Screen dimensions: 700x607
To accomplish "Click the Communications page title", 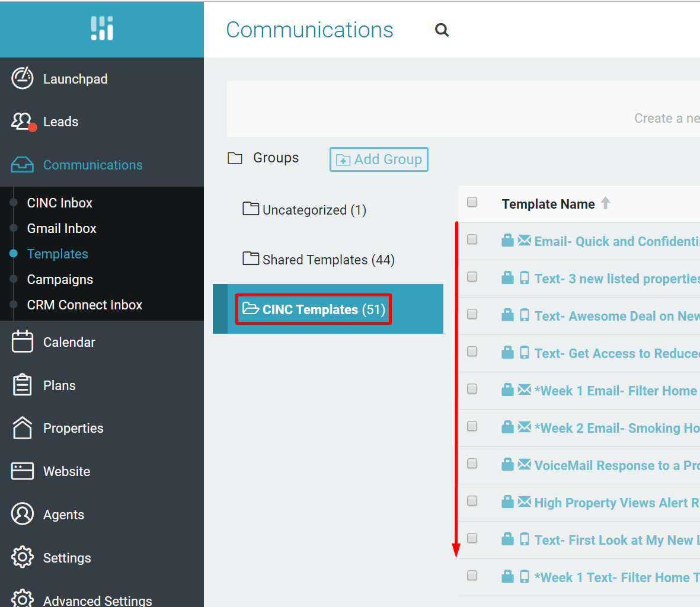I will tap(309, 30).
